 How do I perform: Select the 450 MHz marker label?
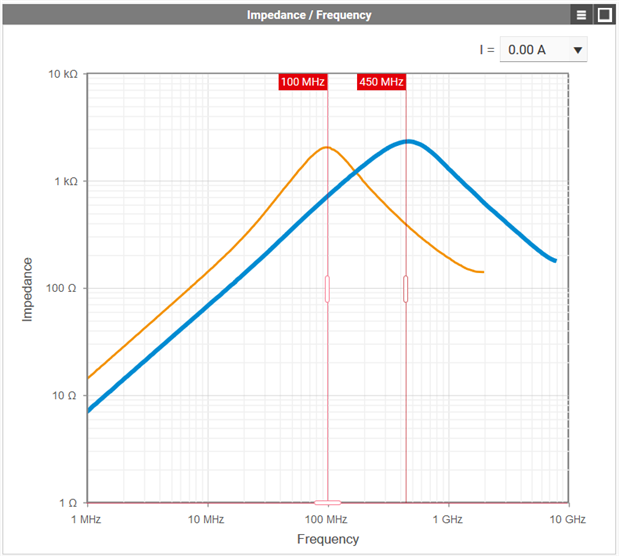click(381, 82)
